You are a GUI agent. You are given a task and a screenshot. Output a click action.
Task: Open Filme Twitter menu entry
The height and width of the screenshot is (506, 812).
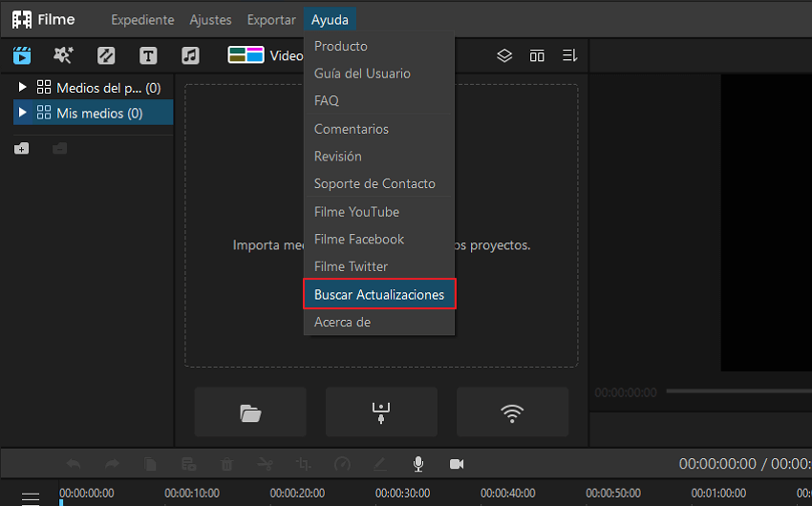(x=379, y=266)
